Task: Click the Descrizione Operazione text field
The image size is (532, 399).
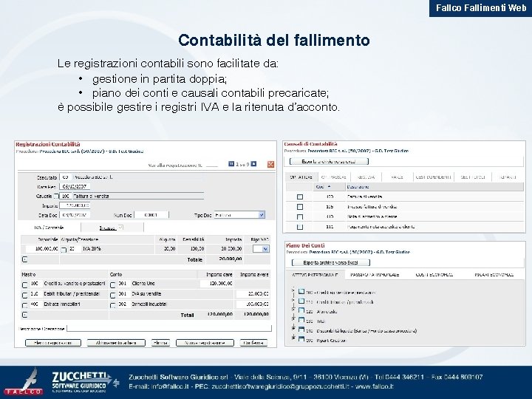Action: tap(169, 328)
